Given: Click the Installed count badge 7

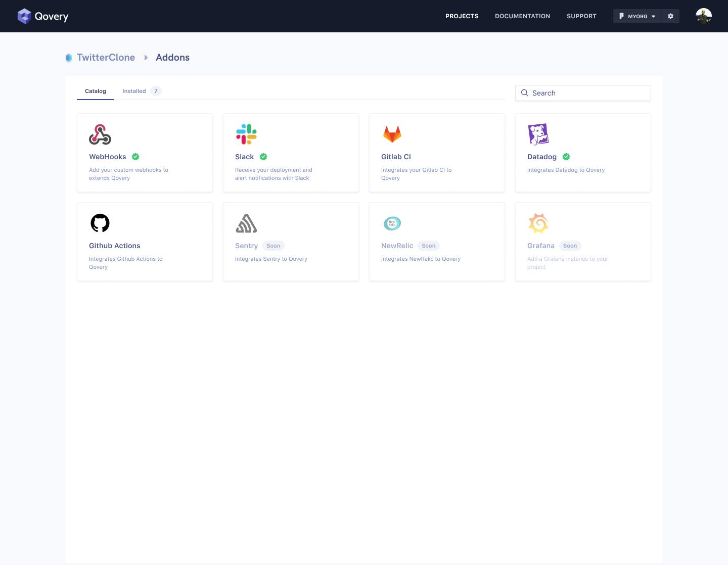Looking at the screenshot, I should (x=156, y=91).
